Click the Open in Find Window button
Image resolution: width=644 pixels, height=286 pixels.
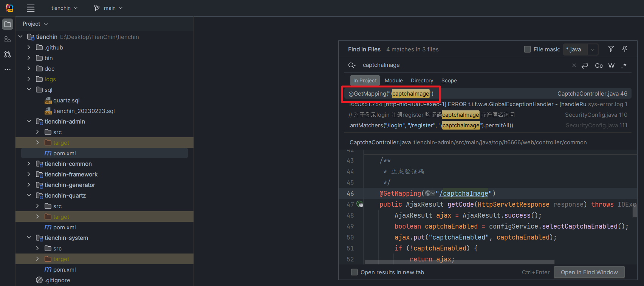(589, 272)
